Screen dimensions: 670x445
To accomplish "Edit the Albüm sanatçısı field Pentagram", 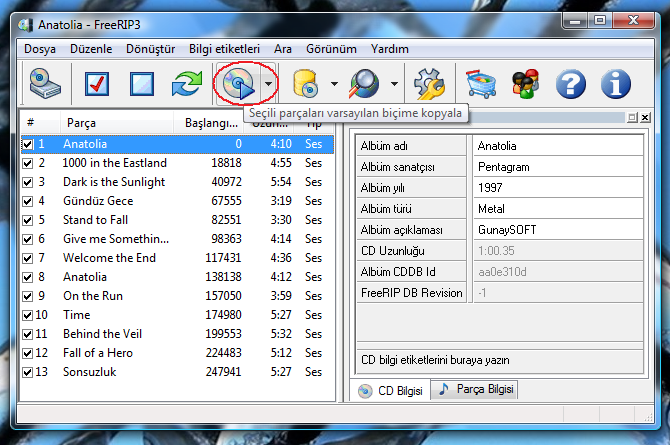I will click(x=558, y=167).
